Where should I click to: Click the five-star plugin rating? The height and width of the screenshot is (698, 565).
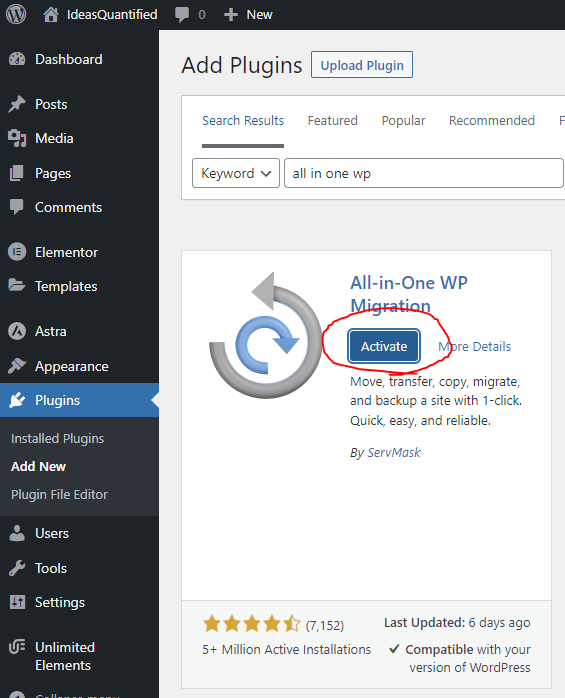point(252,624)
